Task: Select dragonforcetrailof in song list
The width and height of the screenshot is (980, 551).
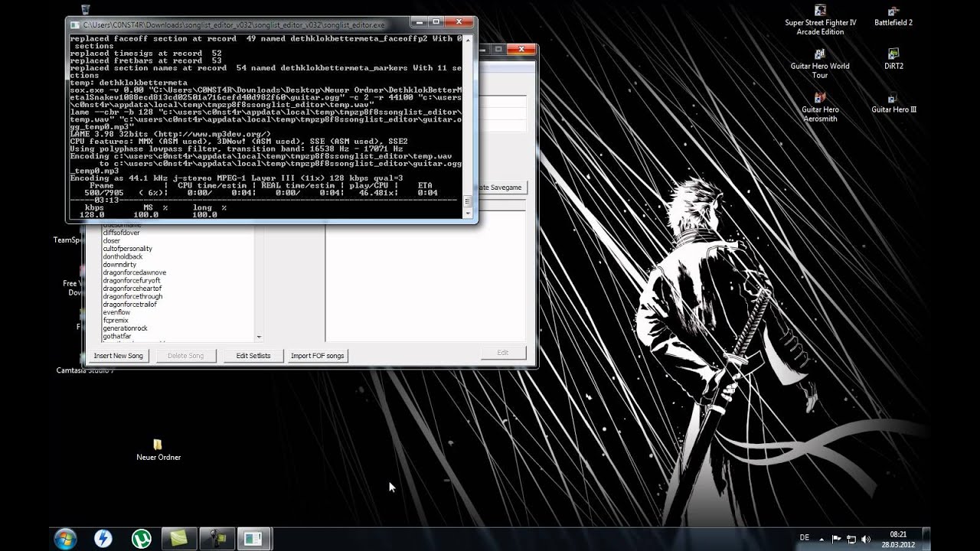Action: (x=130, y=305)
